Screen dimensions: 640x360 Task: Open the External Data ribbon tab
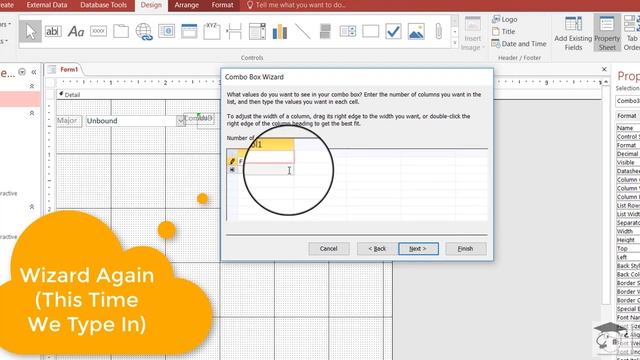47,5
